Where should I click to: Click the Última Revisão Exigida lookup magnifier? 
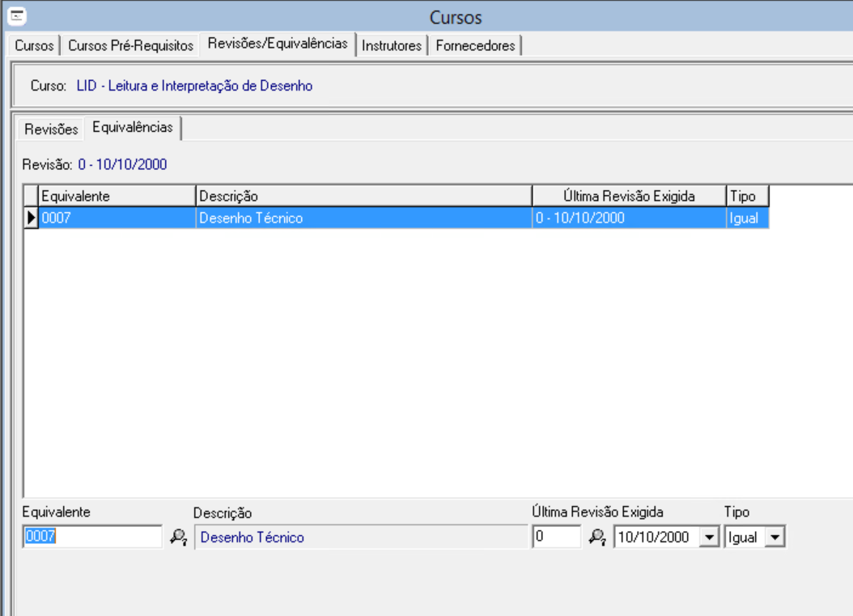point(597,537)
